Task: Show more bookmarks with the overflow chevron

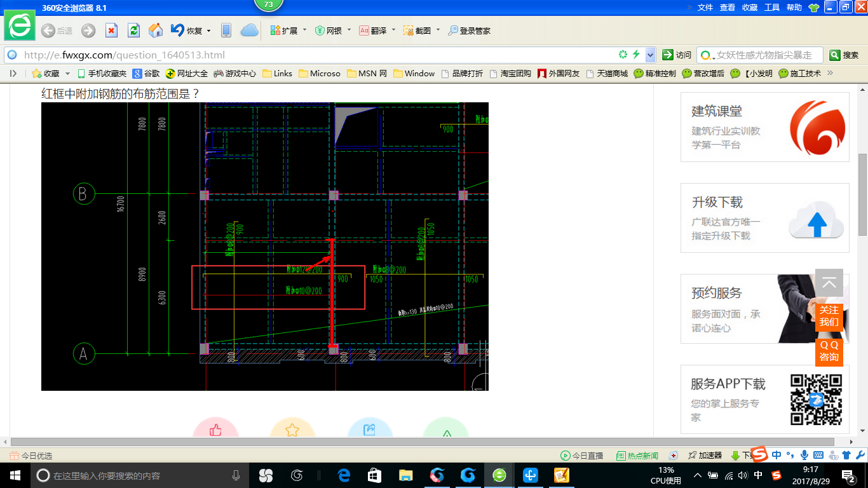Action: click(829, 73)
